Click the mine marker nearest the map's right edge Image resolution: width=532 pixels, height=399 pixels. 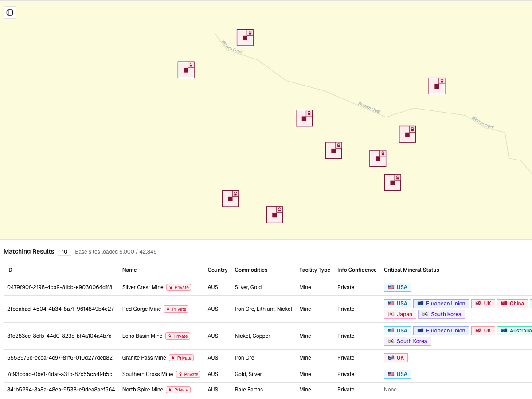click(437, 86)
